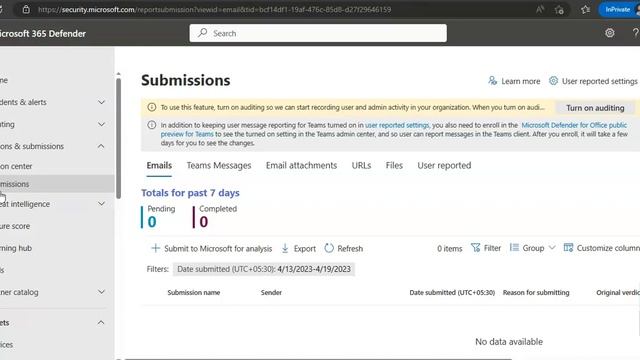Click the Refresh label
Screen dimensions: 640x360
click(x=350, y=248)
